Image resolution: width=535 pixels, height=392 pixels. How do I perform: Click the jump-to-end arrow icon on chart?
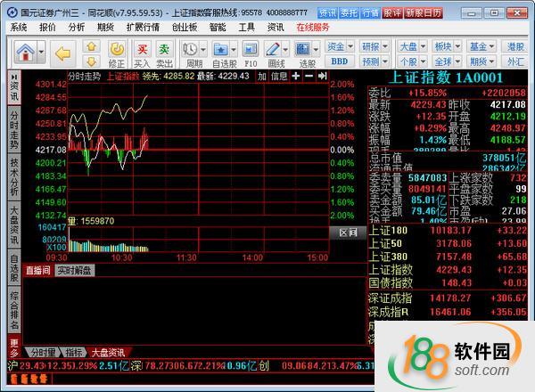[x=322, y=76]
